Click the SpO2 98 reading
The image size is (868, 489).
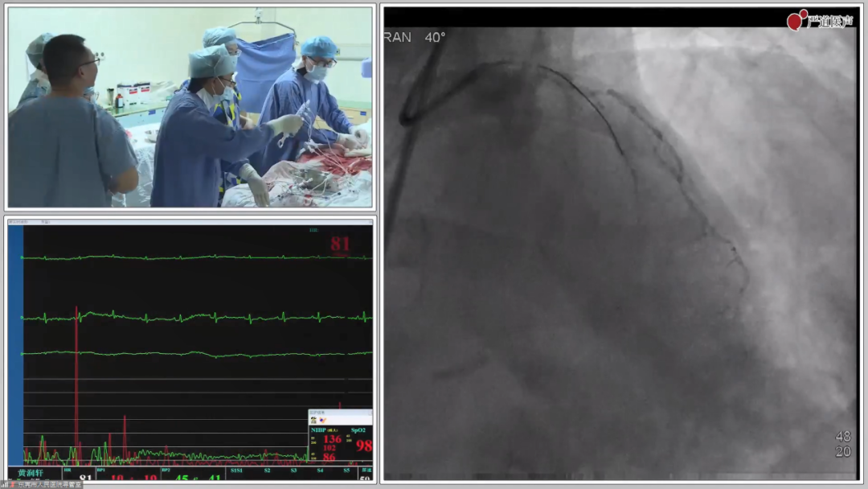coord(363,446)
